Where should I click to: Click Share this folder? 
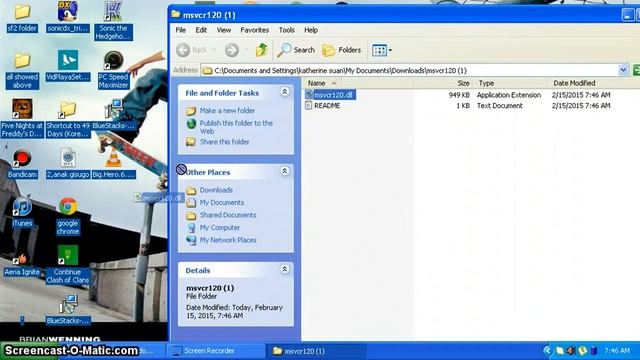click(224, 142)
